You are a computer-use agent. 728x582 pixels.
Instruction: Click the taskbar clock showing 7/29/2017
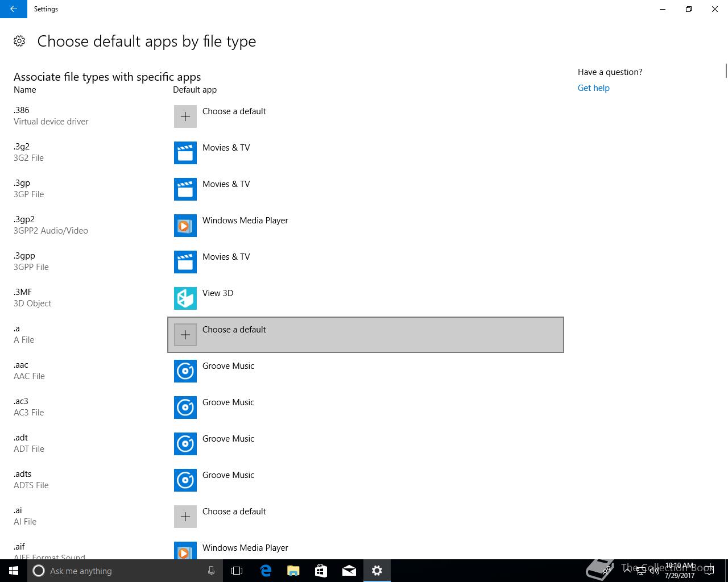coord(680,571)
